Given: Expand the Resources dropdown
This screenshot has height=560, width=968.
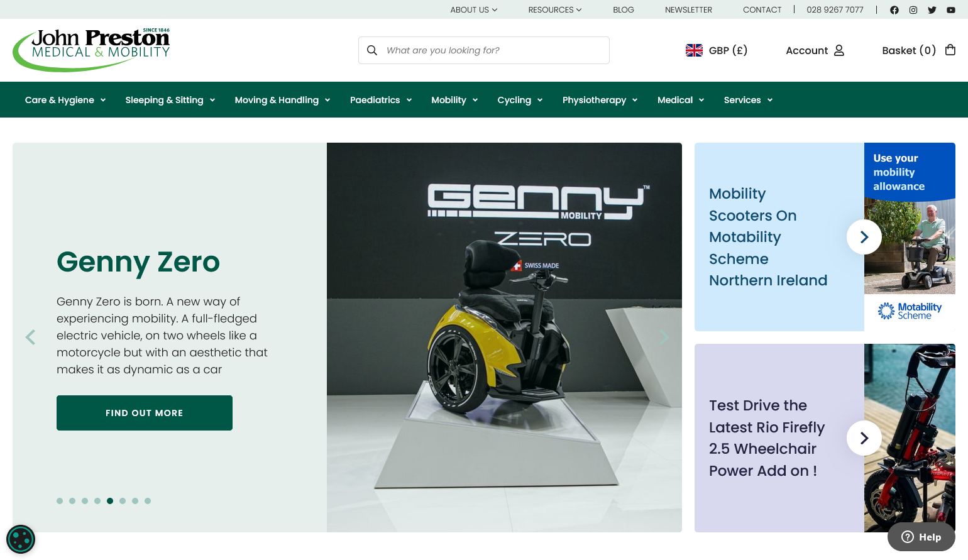Looking at the screenshot, I should [x=555, y=10].
